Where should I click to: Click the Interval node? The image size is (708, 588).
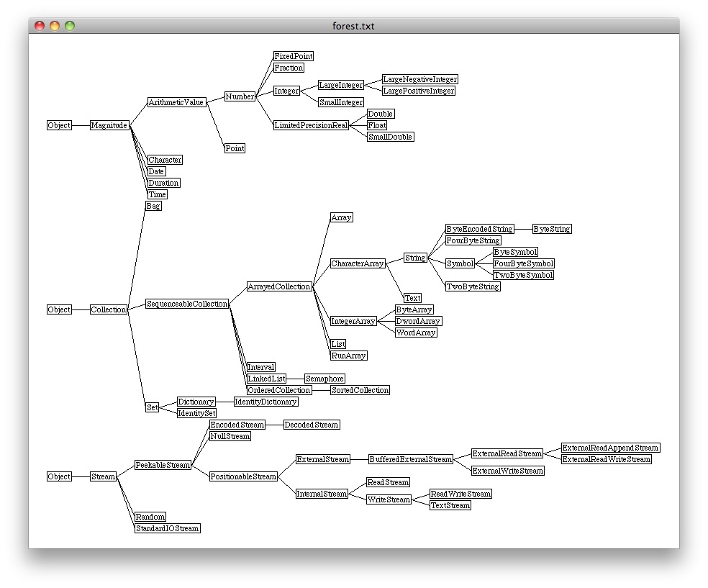[x=261, y=367]
